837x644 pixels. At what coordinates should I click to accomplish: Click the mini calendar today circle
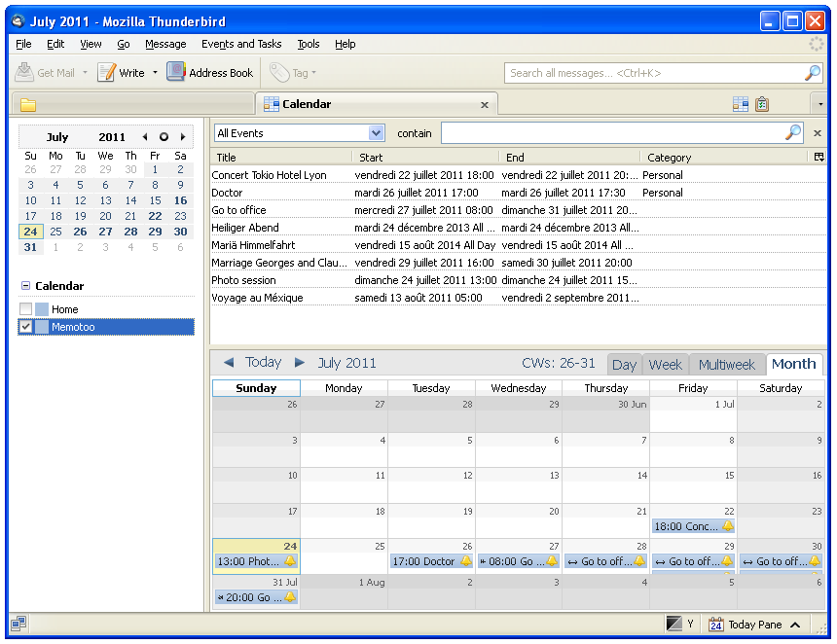[x=164, y=137]
